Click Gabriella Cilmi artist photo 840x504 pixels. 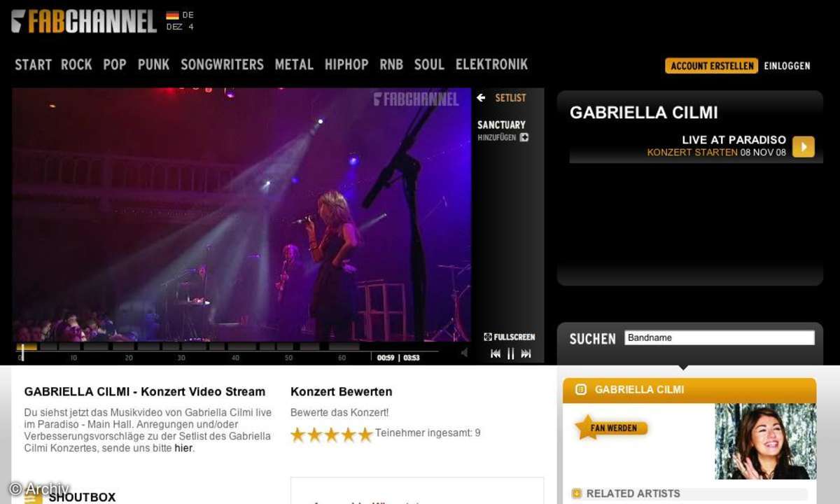click(x=765, y=441)
